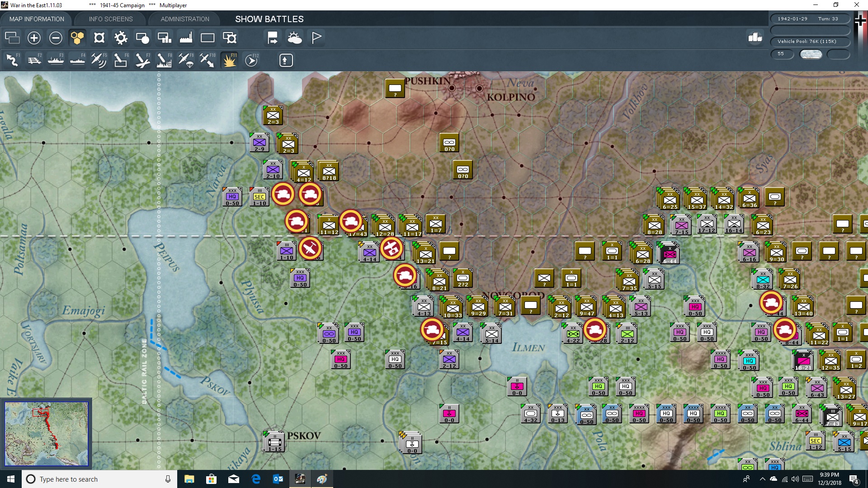
Task: Toggle the unit counters rectangle icon
Action: point(208,38)
